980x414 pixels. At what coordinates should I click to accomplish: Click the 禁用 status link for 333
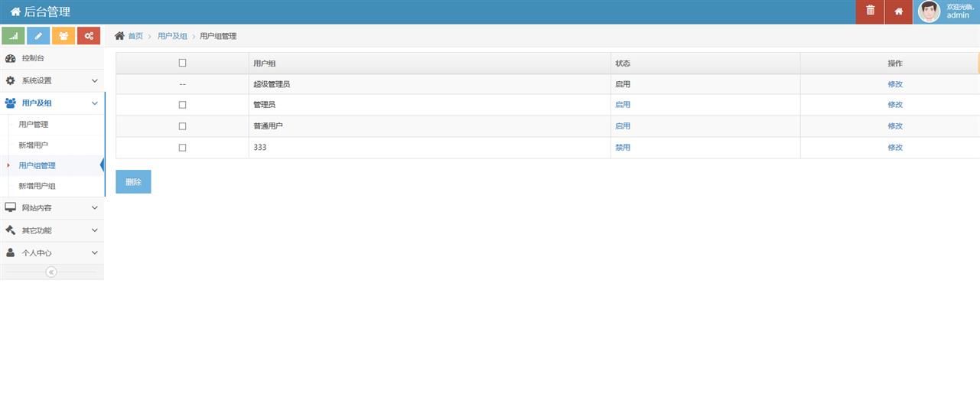[x=623, y=148]
